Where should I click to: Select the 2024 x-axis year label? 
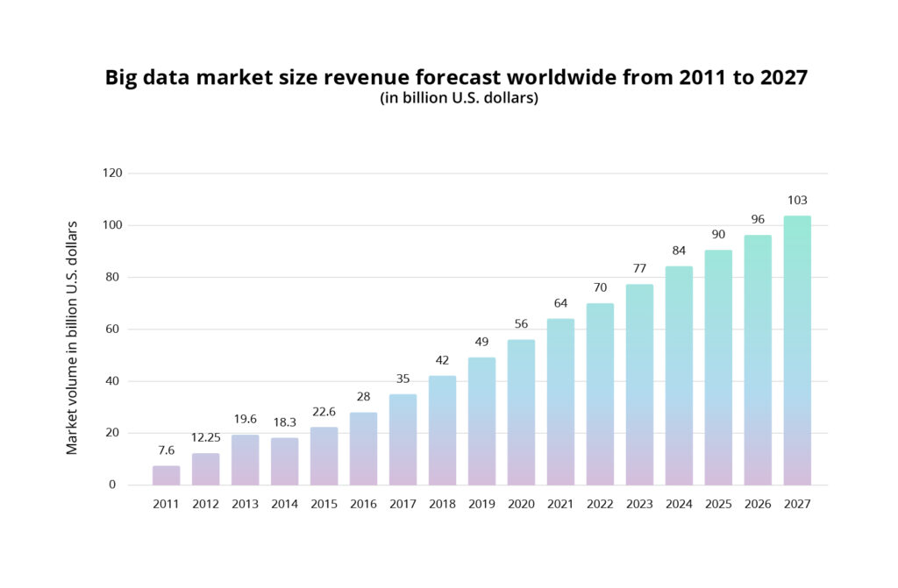(680, 504)
